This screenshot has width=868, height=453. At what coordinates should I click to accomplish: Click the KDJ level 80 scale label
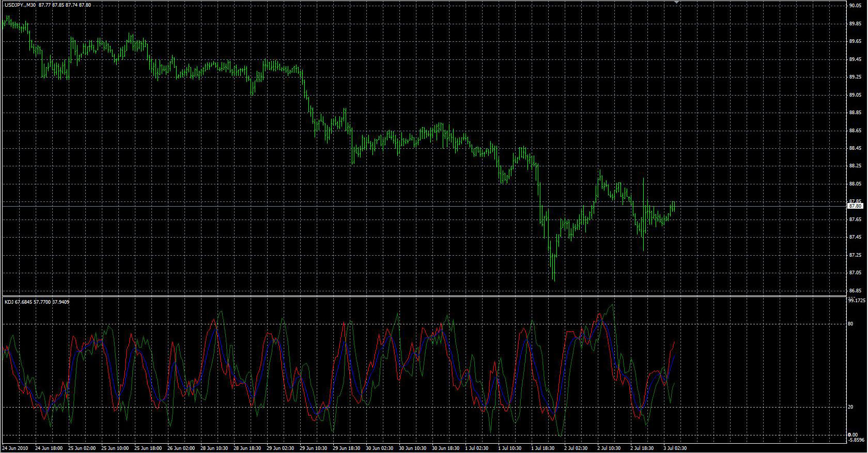[x=851, y=324]
